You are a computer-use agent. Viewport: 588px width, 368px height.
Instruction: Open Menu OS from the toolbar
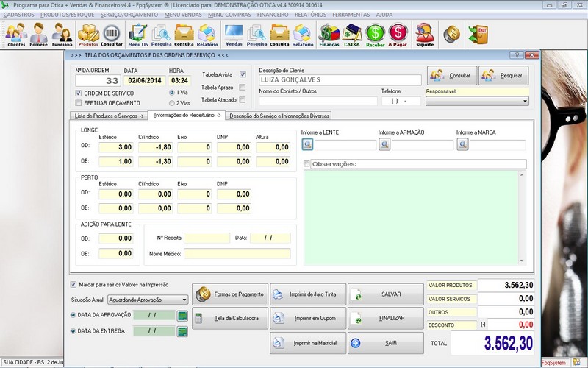tap(137, 35)
